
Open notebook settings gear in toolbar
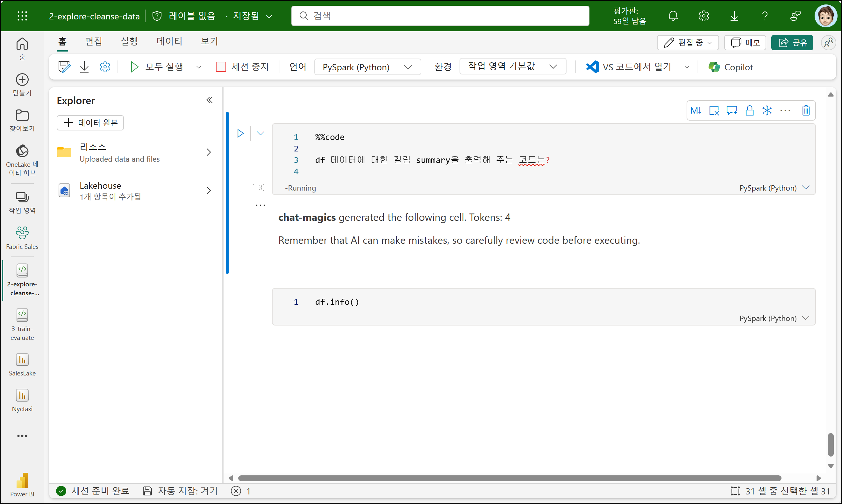point(105,67)
